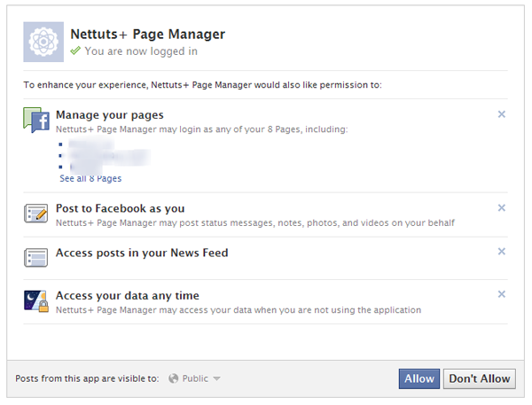The height and width of the screenshot is (405, 532).
Task: Click the 'may login as any of your 8 Pages' text
Action: point(202,129)
